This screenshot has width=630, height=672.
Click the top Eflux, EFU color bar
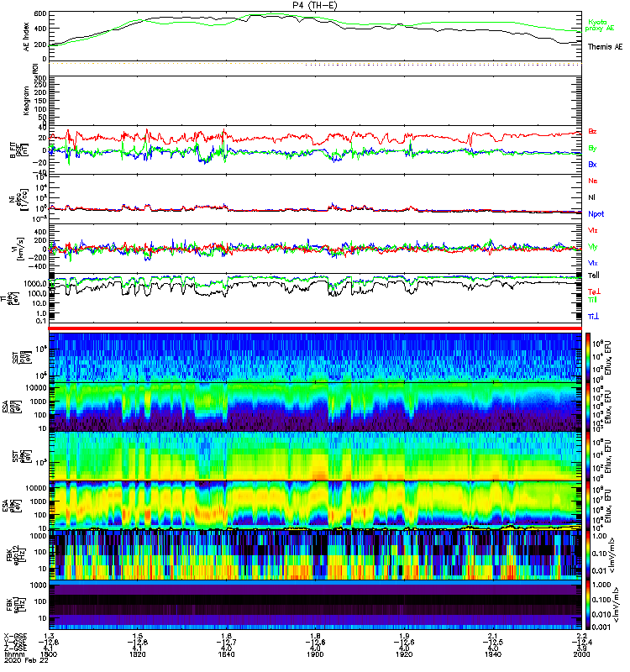[x=589, y=357]
